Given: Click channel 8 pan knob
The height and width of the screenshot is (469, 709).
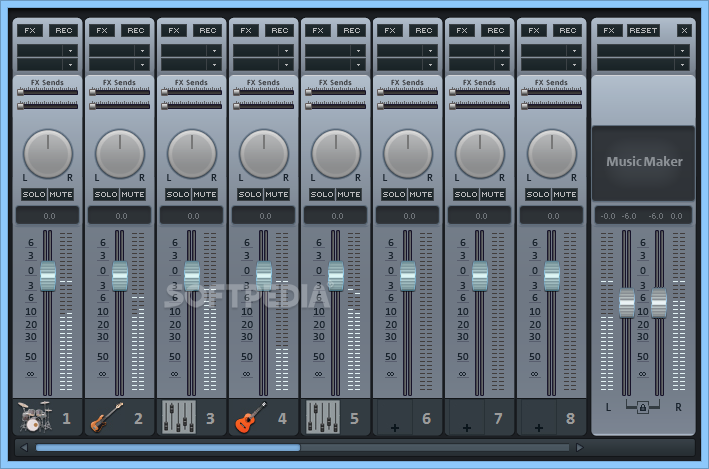Looking at the screenshot, I should pos(552,154).
